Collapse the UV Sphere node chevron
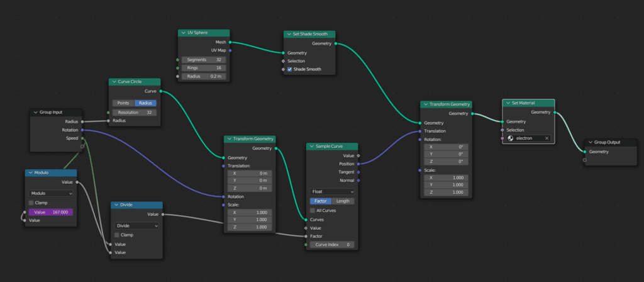 183,33
